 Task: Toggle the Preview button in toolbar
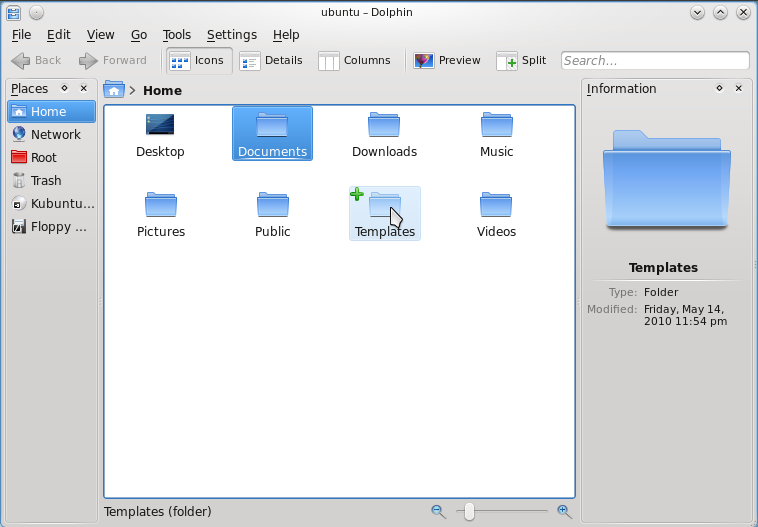(447, 61)
